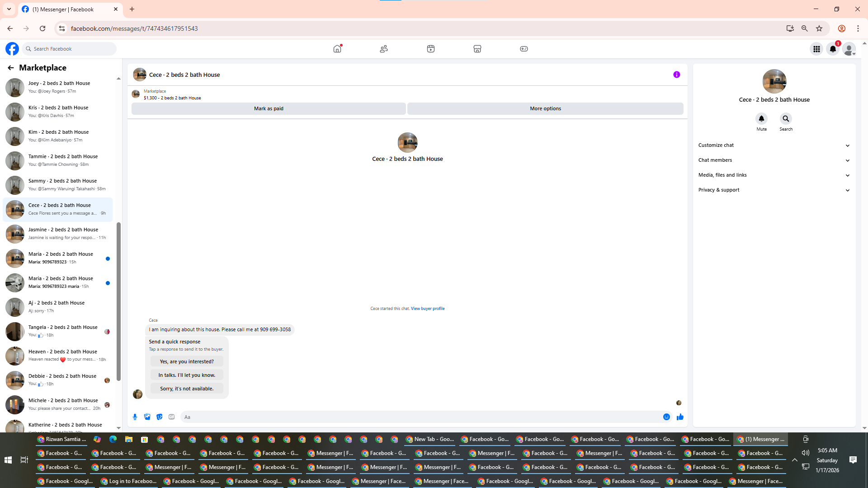Click the Mark as paid button
Screen dimensions: 868x488
[269, 108]
